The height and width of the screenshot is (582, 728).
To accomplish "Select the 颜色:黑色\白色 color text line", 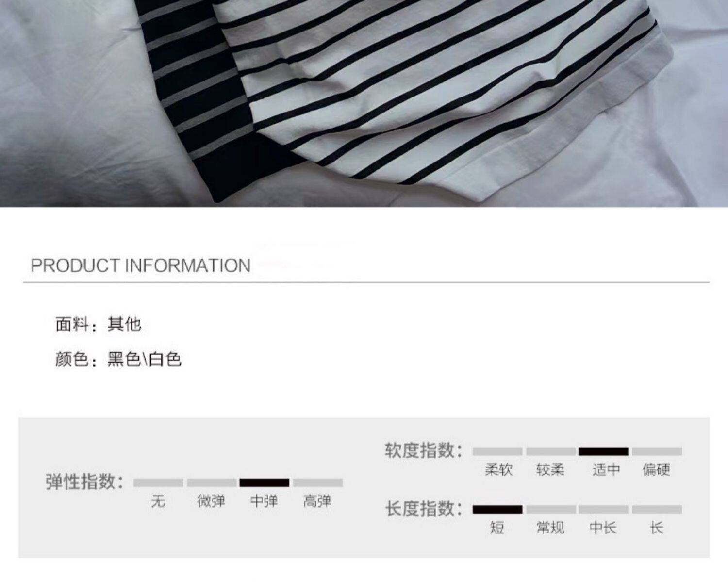I will pyautogui.click(x=118, y=359).
